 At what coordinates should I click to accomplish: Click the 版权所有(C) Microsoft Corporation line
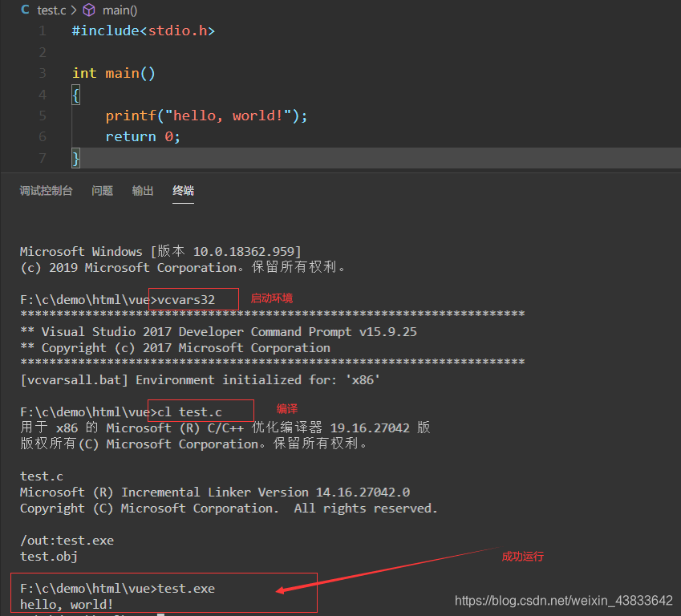(193, 444)
